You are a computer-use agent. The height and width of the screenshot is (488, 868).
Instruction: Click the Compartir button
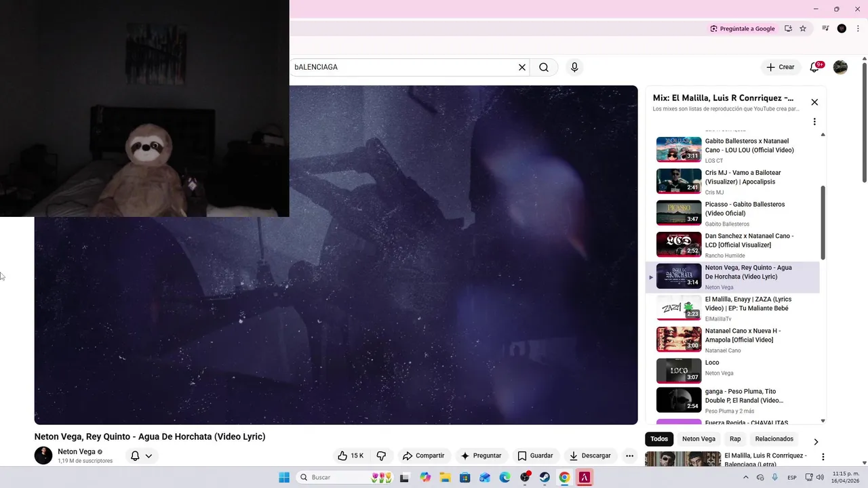423,455
